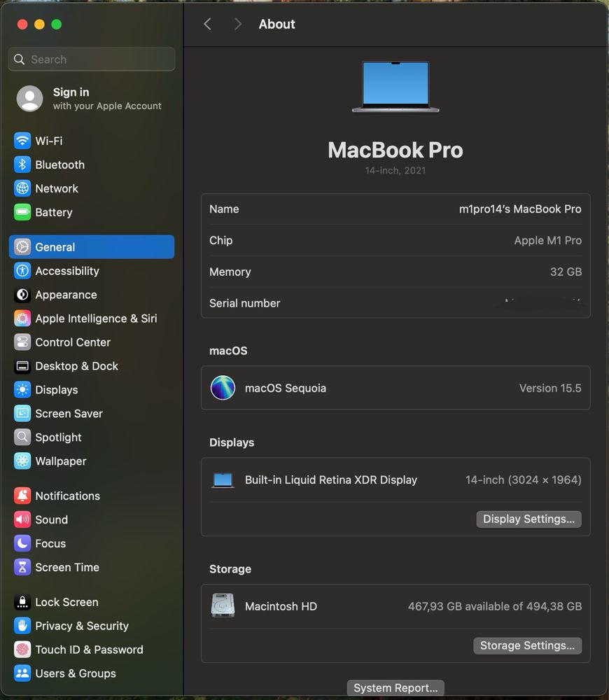Select Touch ID & Password fingerprint icon
The width and height of the screenshot is (609, 700).
22,650
